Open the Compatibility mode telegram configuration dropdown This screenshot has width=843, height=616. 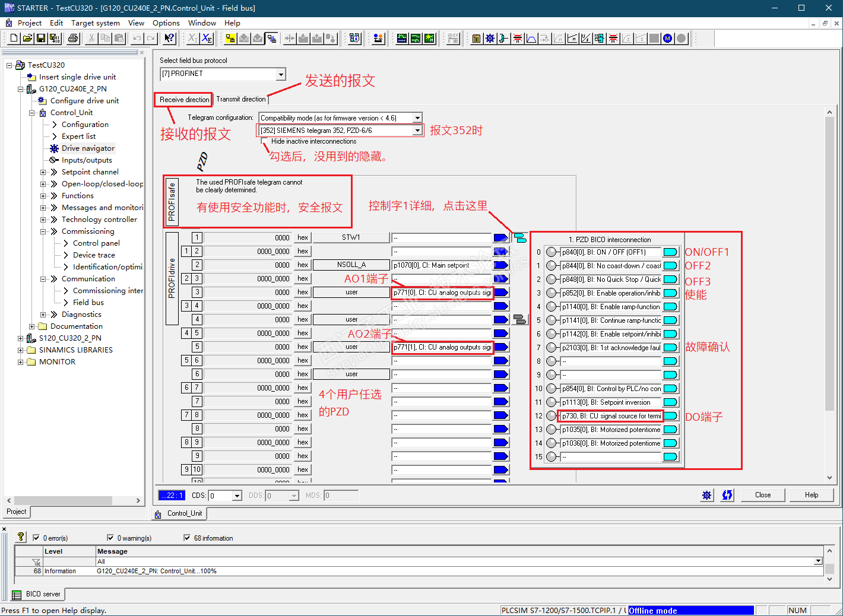[417, 118]
